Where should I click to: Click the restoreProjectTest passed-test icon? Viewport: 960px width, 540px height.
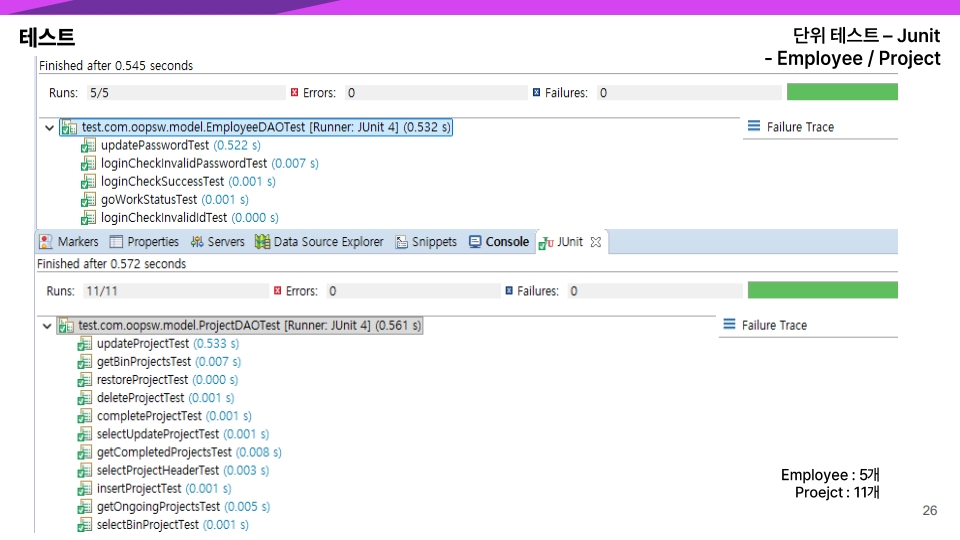click(x=84, y=380)
